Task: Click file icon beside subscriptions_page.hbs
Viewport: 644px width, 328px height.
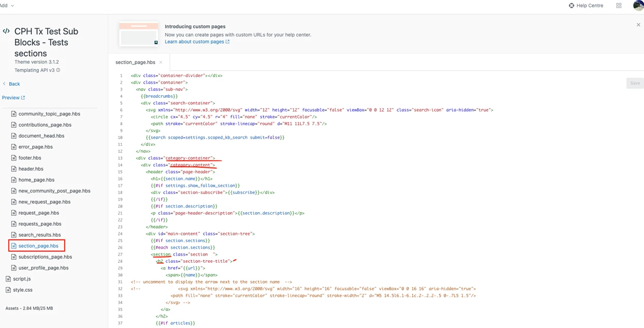Action: click(x=14, y=257)
